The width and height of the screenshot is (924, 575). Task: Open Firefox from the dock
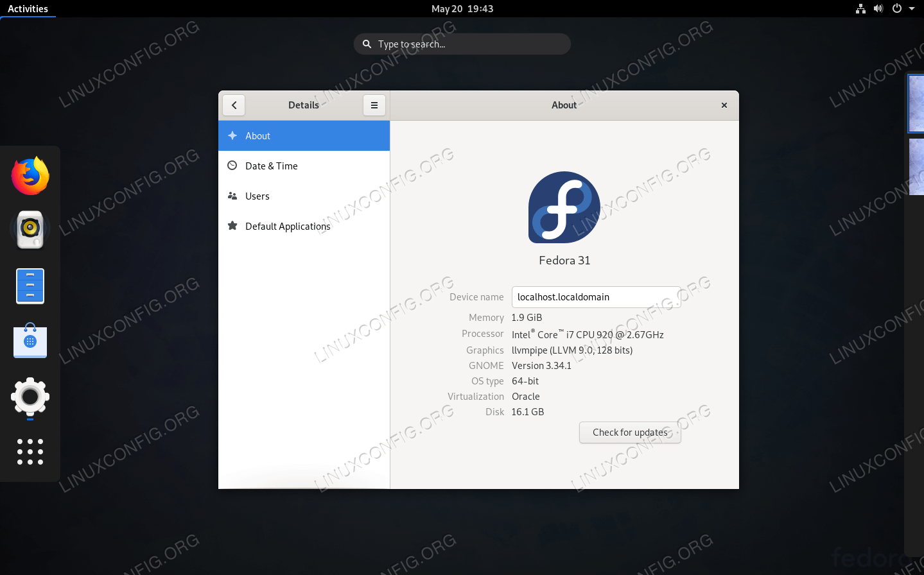click(30, 176)
